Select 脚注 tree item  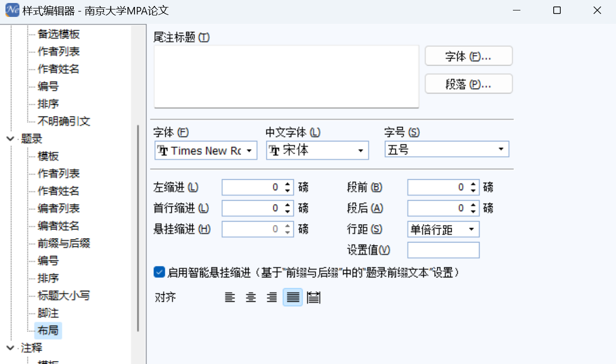(x=48, y=313)
